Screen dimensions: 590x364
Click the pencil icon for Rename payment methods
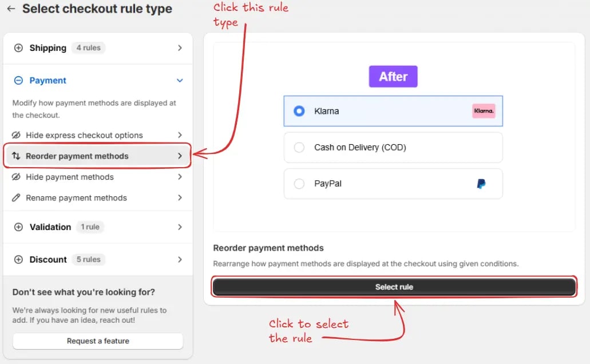[16, 197]
